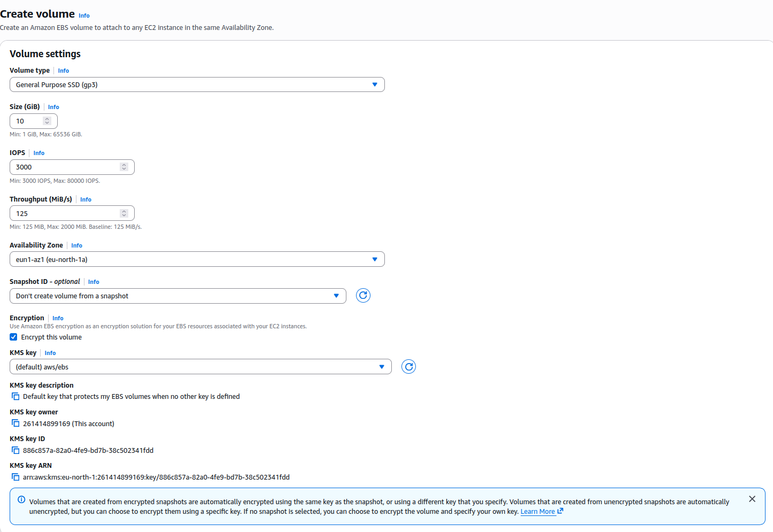This screenshot has width=773, height=532.
Task: Open the KMS key dropdown
Action: click(200, 367)
